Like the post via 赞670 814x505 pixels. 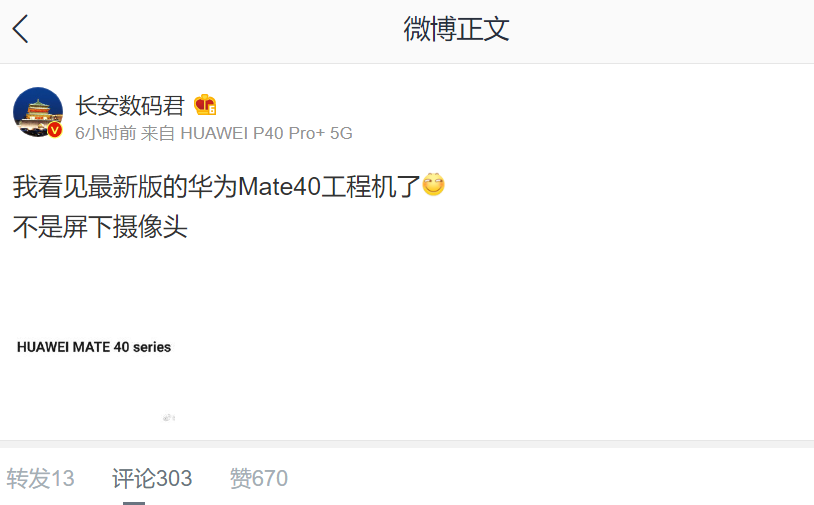tap(259, 478)
